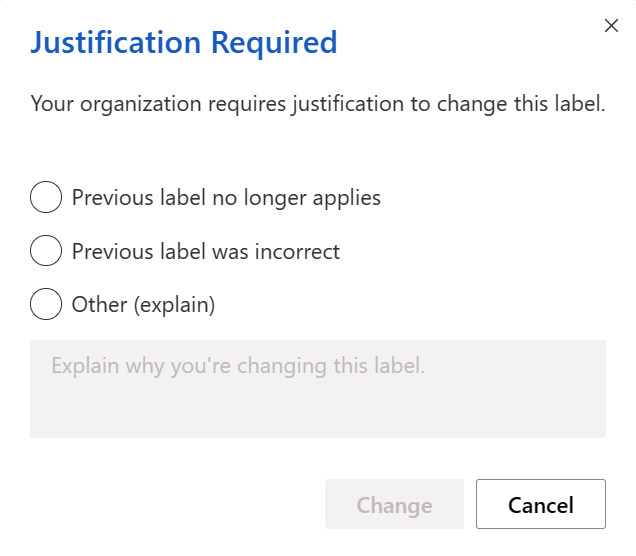Click the 'Justification Required' heading
This screenshot has height=556, width=636.
pos(184,43)
